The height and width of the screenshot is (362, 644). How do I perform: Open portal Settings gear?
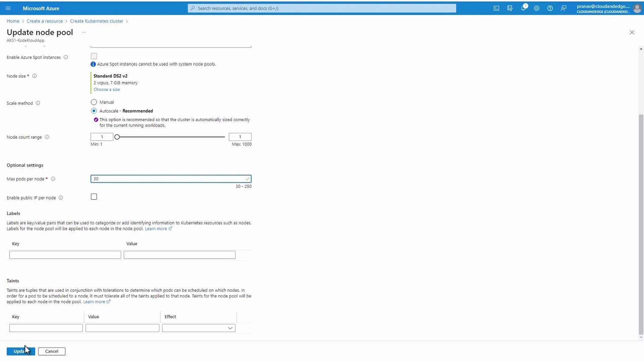537,8
